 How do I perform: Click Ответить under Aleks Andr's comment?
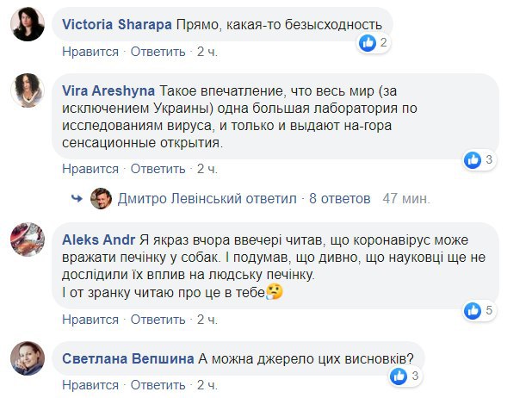[x=158, y=319]
